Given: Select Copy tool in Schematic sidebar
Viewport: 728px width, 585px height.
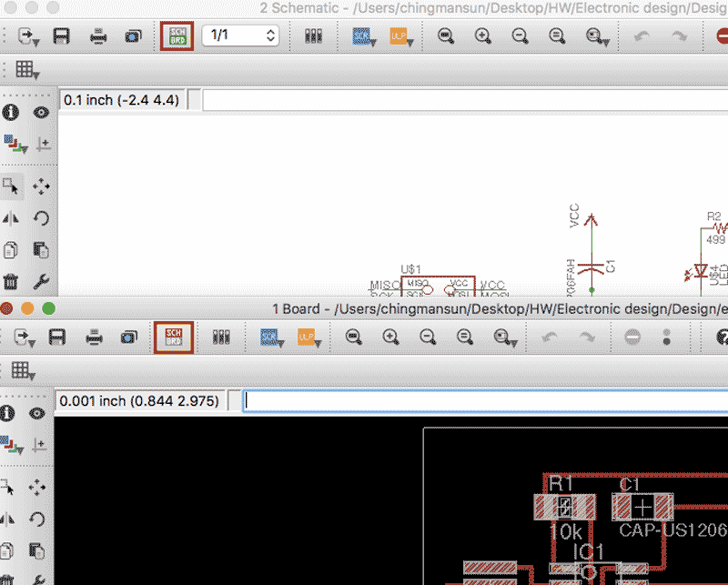Looking at the screenshot, I should coord(11,250).
